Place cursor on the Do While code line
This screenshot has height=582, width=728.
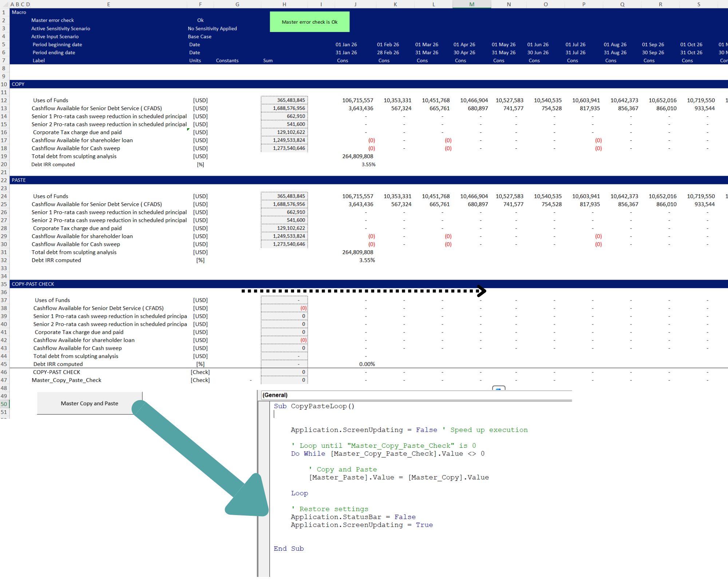click(x=387, y=454)
